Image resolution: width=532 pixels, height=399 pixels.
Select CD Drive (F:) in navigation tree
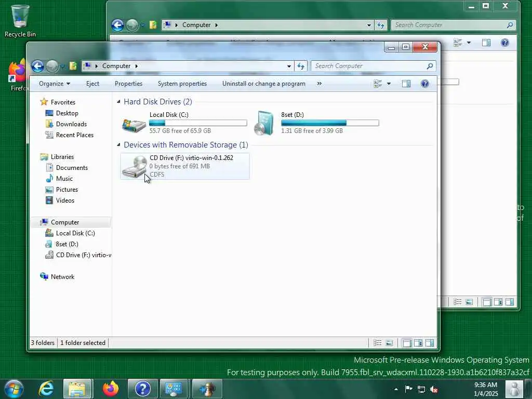pos(84,255)
